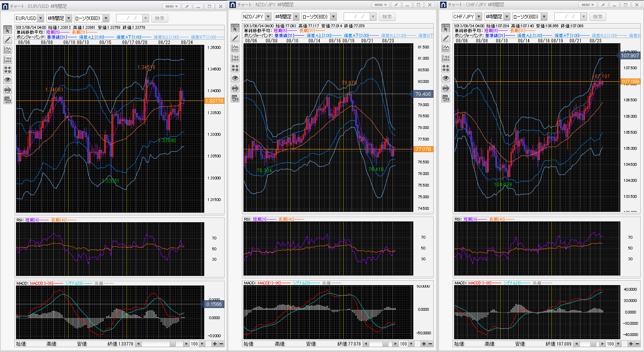Image resolution: width=644 pixels, height=352 pixels.
Task: Toggle the eye visibility icon in NZD/JPY chart
Action: pyautogui.click(x=235, y=78)
